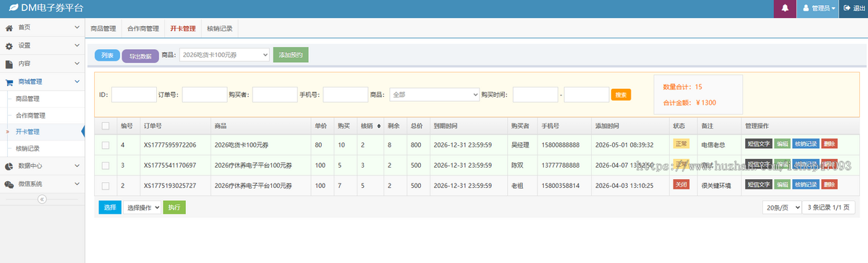Screen dimensions: 868x263
Task: Open the 管理员 user dropdown
Action: click(x=818, y=9)
